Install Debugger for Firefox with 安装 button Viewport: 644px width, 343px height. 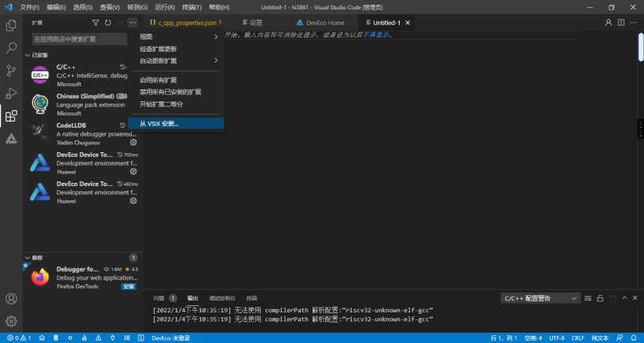pos(129,286)
